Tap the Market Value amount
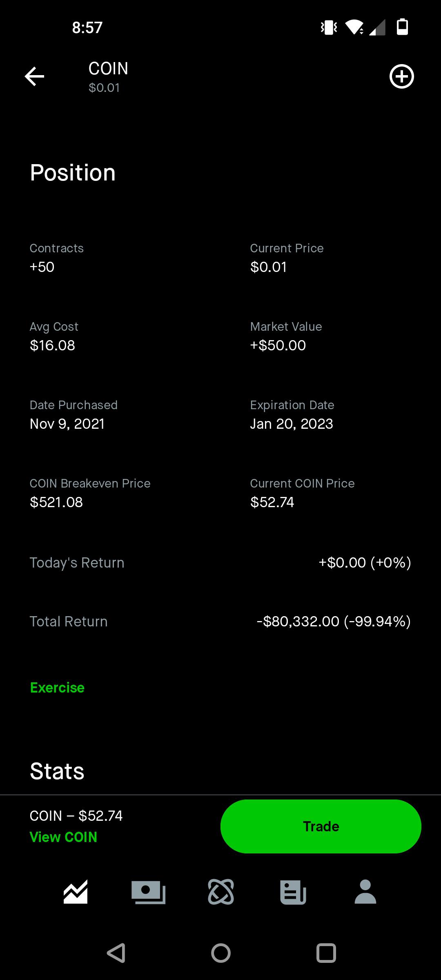Viewport: 441px width, 980px height. [x=278, y=345]
